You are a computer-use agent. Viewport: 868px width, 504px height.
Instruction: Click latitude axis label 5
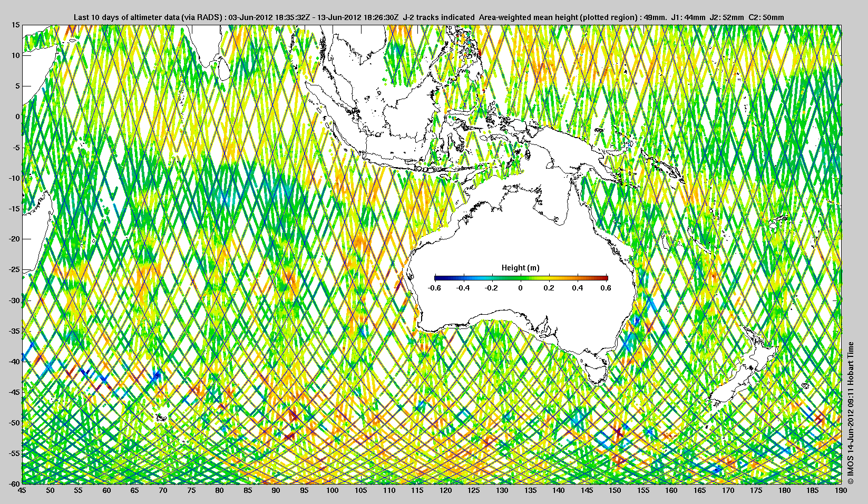[18, 86]
